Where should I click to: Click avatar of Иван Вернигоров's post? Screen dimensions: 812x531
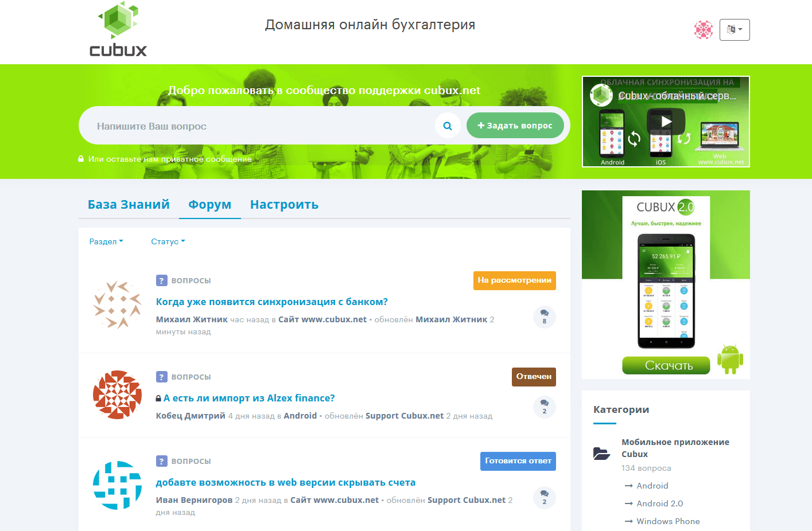[x=117, y=485]
